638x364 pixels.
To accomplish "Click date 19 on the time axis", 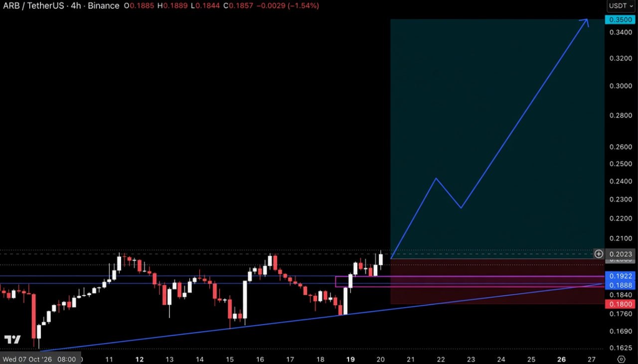I will tap(350, 359).
